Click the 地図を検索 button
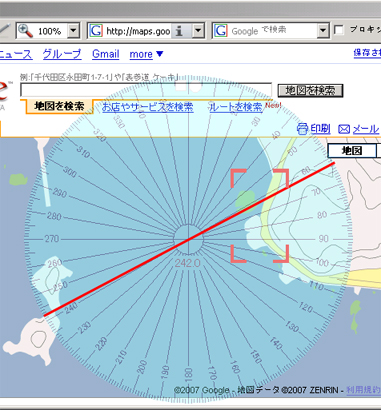 (x=310, y=90)
